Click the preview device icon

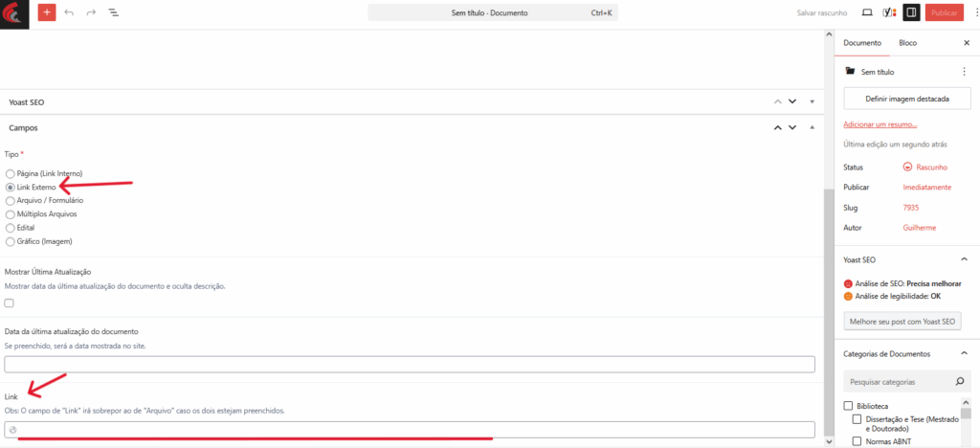(867, 12)
